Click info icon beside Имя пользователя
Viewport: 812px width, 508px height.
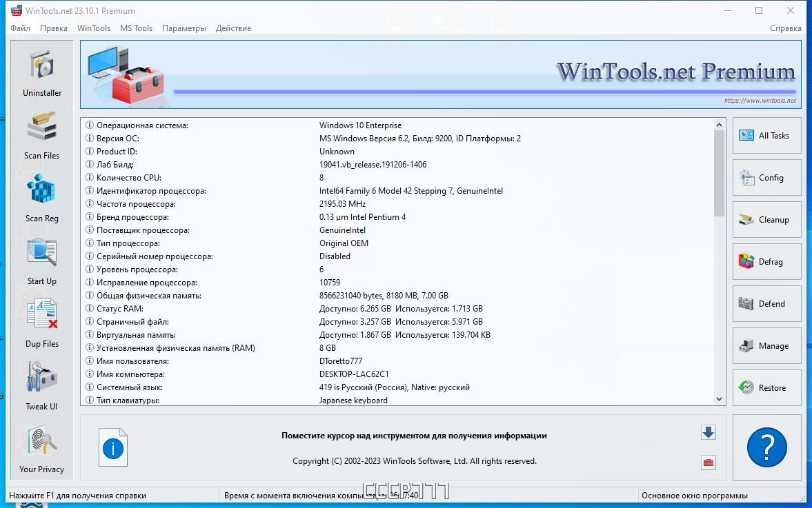tap(90, 360)
